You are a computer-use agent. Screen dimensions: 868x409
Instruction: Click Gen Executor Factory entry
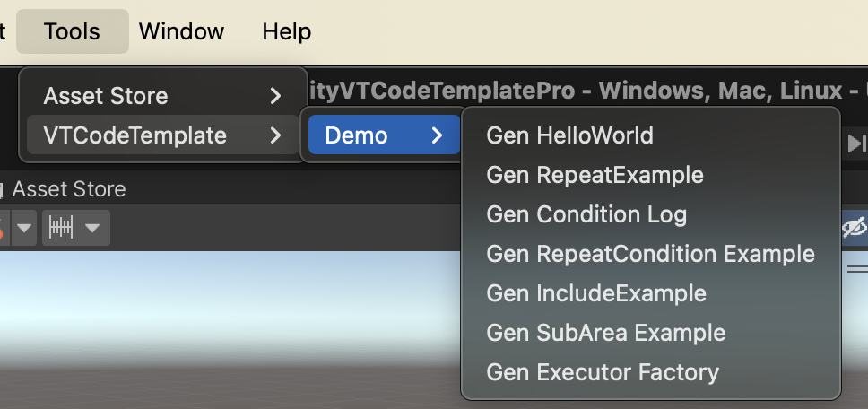[603, 372]
